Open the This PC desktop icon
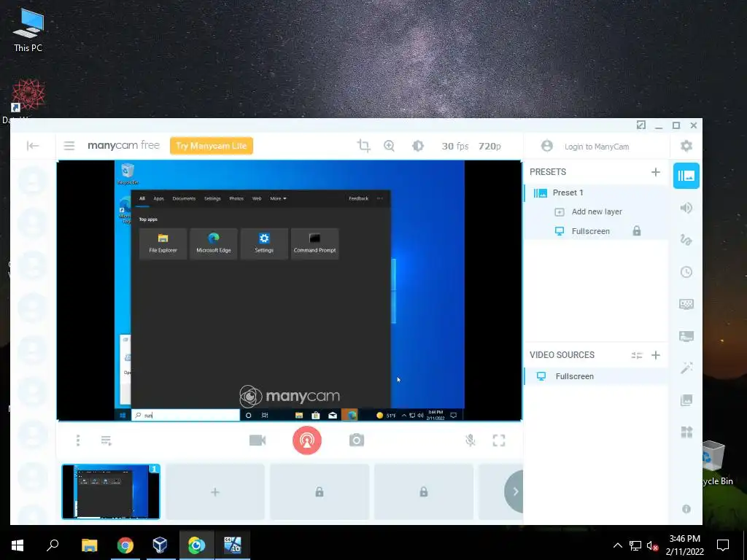This screenshot has width=747, height=560. 28,31
